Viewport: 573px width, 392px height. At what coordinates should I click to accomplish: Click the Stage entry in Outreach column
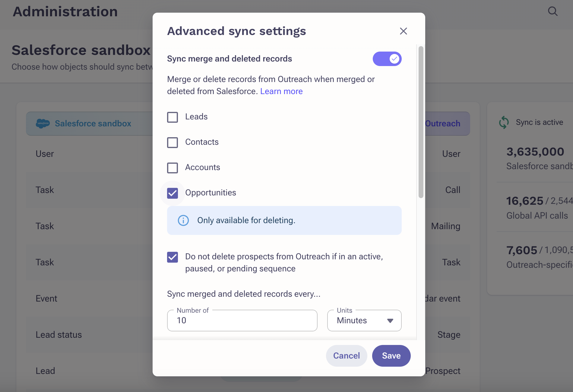(449, 335)
